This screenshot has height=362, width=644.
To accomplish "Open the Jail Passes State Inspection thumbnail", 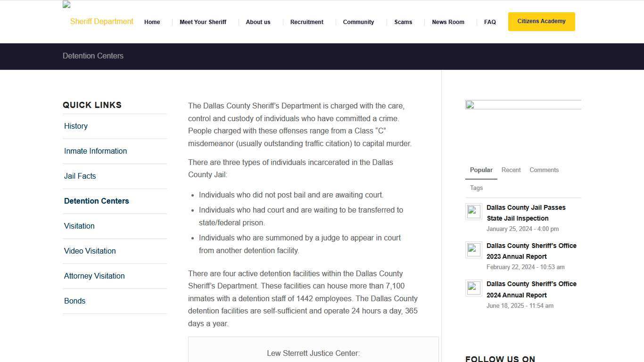I will pos(473,212).
